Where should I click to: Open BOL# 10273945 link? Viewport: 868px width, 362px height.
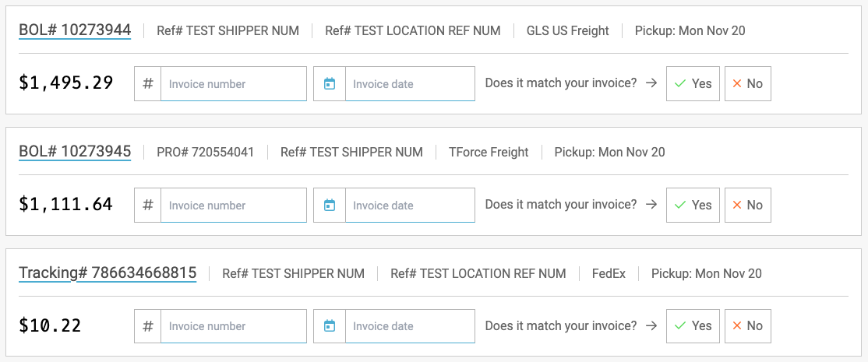click(75, 152)
